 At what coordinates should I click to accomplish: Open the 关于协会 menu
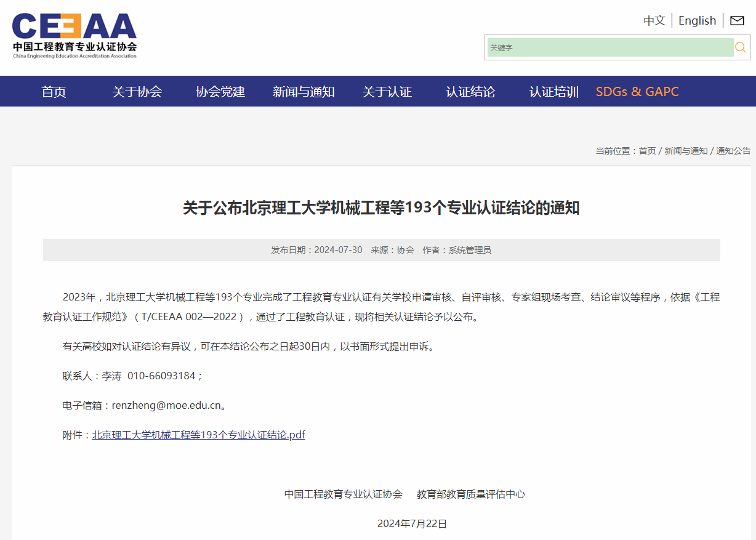(137, 92)
